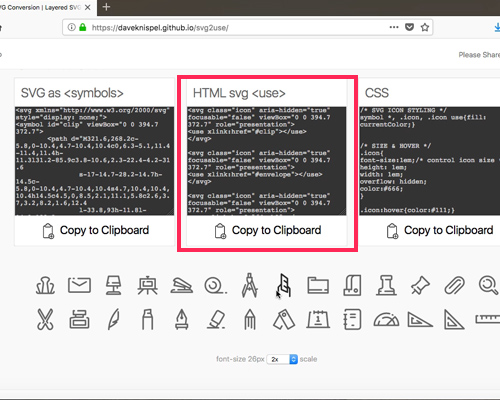Screen dimensions: 500x400
Task: Click inside the HTML svg use code box
Action: (x=266, y=161)
